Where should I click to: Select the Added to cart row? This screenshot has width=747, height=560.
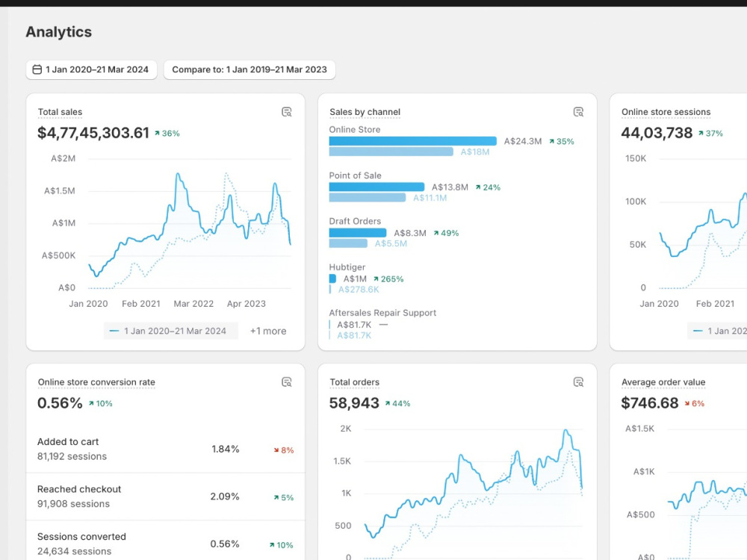(165, 449)
